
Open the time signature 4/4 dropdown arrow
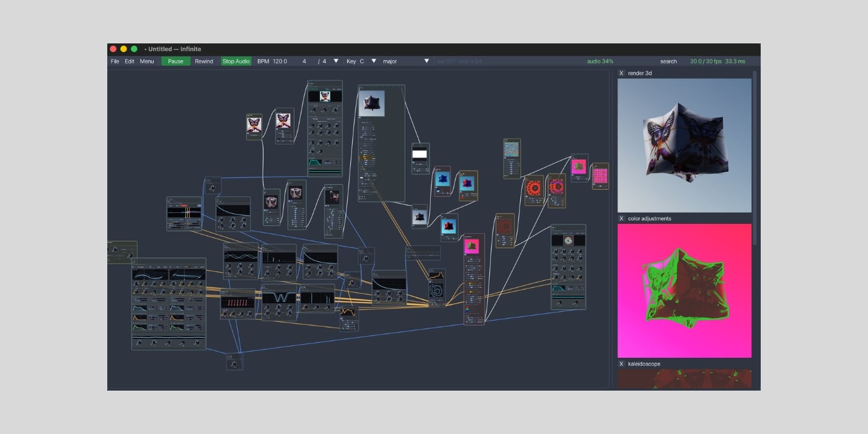point(336,61)
